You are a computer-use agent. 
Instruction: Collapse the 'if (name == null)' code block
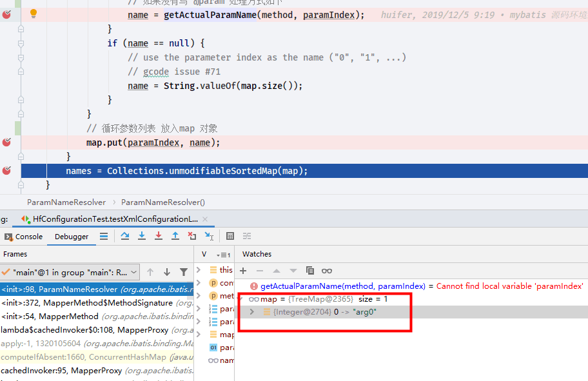point(21,43)
